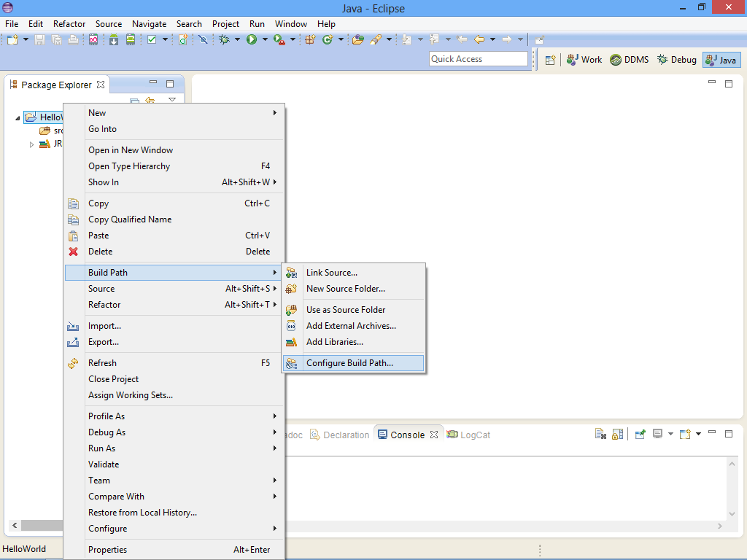This screenshot has width=747, height=560.
Task: Save the current file using the Save icon
Action: (x=38, y=39)
